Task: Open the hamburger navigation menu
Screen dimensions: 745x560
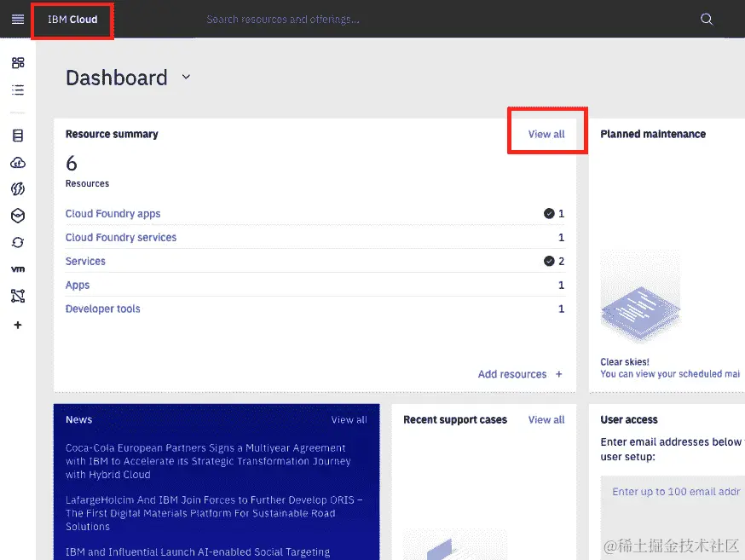Action: [x=18, y=19]
